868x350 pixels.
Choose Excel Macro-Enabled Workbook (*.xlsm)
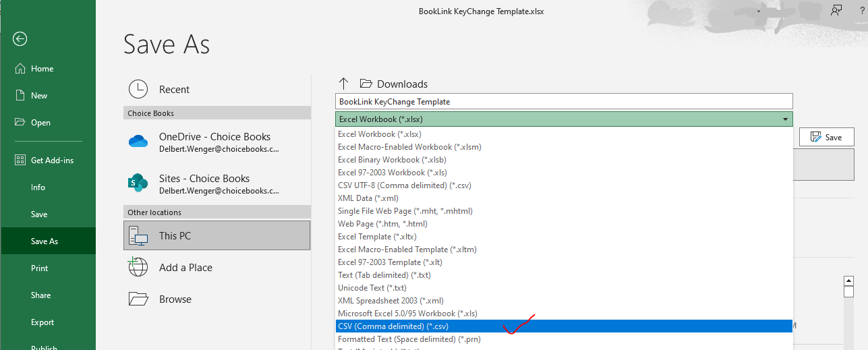pos(564,147)
